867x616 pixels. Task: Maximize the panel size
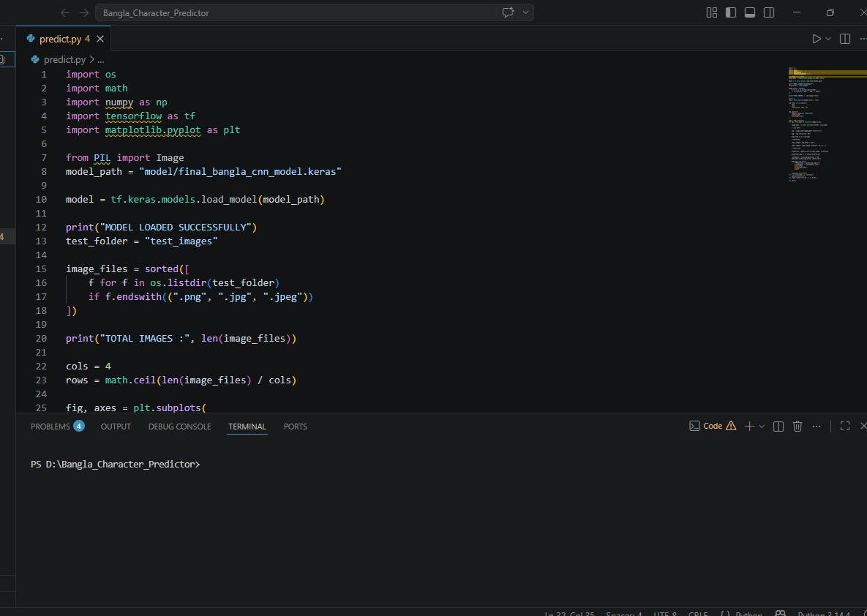(845, 426)
